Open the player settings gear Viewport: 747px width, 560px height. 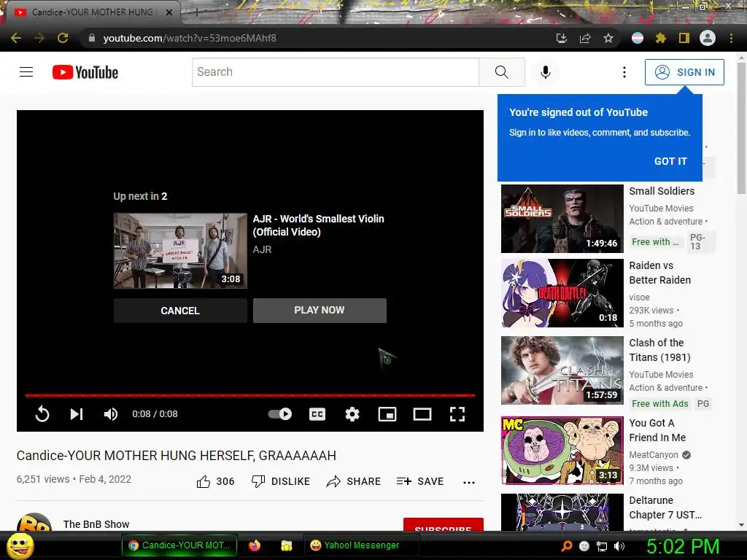352,414
